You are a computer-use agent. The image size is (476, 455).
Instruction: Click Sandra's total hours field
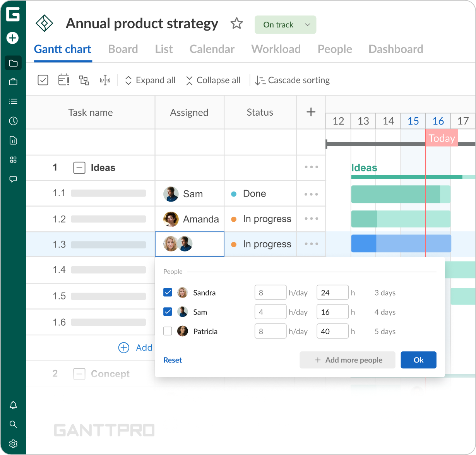332,292
